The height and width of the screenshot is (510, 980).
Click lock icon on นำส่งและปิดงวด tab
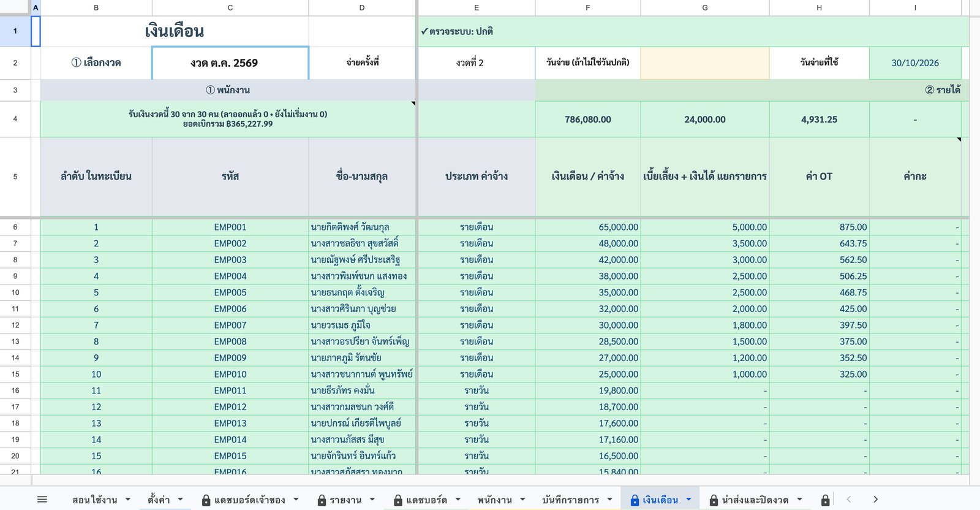tap(714, 500)
